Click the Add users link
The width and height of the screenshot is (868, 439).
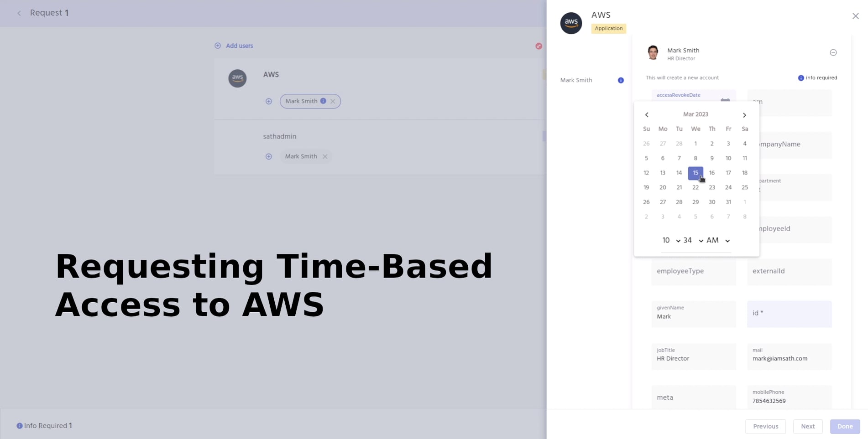pyautogui.click(x=240, y=46)
